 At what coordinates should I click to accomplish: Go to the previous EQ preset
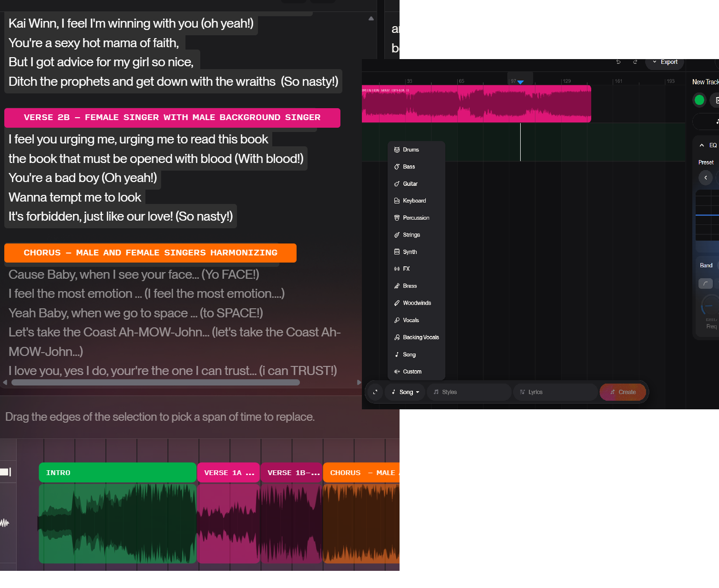[x=706, y=178]
